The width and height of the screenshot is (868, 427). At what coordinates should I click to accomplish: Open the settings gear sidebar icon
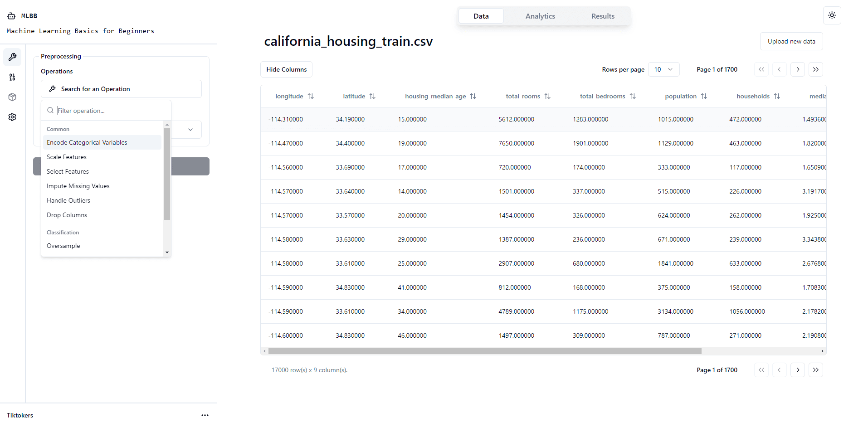(12, 117)
